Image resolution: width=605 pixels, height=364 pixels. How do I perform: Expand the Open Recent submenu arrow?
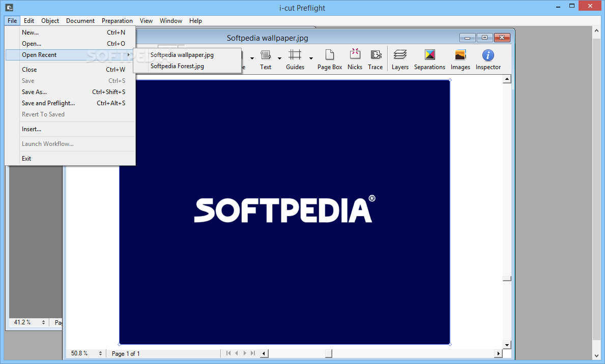129,55
